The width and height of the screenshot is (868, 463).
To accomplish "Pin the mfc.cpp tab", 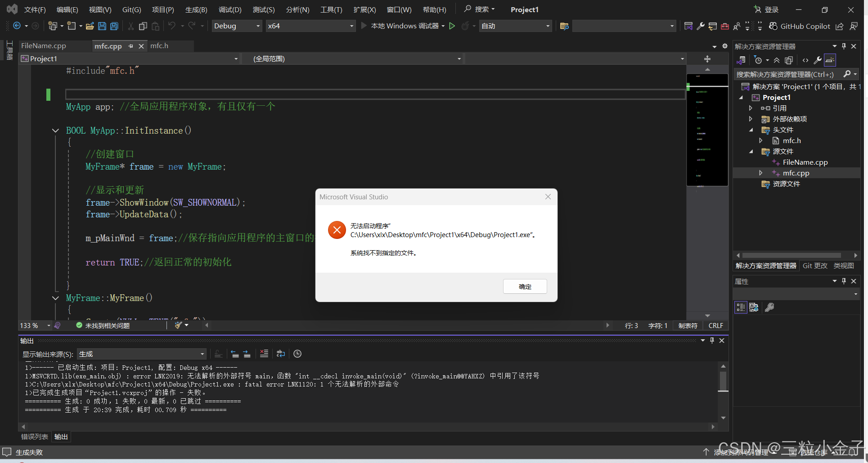I will 130,46.
